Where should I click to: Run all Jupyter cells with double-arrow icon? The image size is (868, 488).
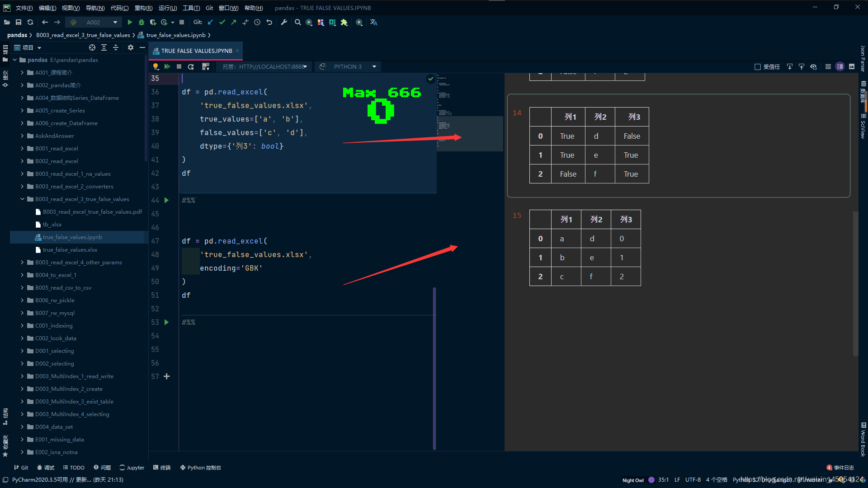167,66
